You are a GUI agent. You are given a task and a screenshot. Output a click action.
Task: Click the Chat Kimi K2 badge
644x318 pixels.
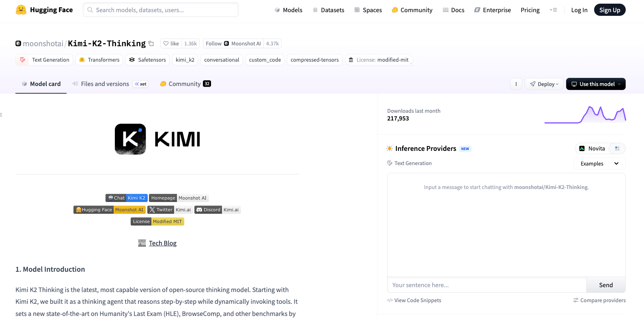click(x=126, y=198)
